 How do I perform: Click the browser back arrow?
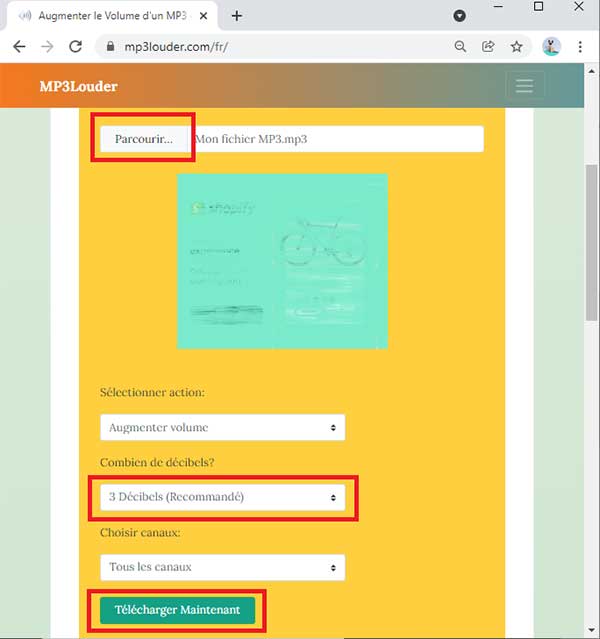(19, 47)
